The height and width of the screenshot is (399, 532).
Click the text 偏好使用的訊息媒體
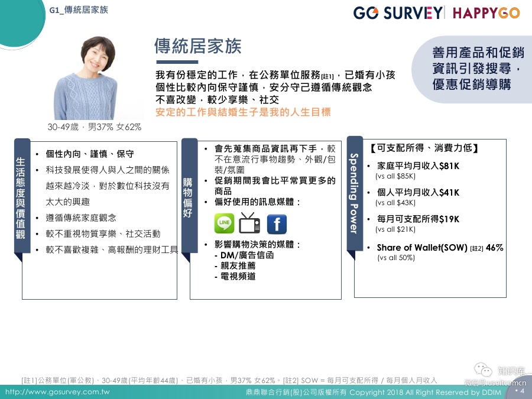[257, 202]
